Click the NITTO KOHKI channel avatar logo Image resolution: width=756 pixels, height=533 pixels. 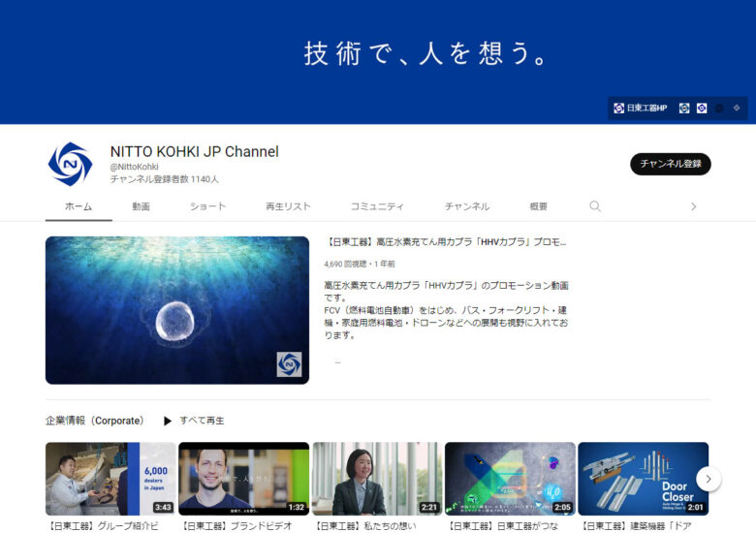click(x=71, y=164)
